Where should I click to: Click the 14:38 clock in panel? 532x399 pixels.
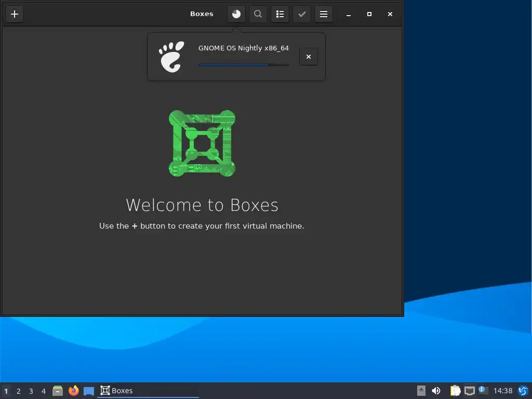(502, 391)
